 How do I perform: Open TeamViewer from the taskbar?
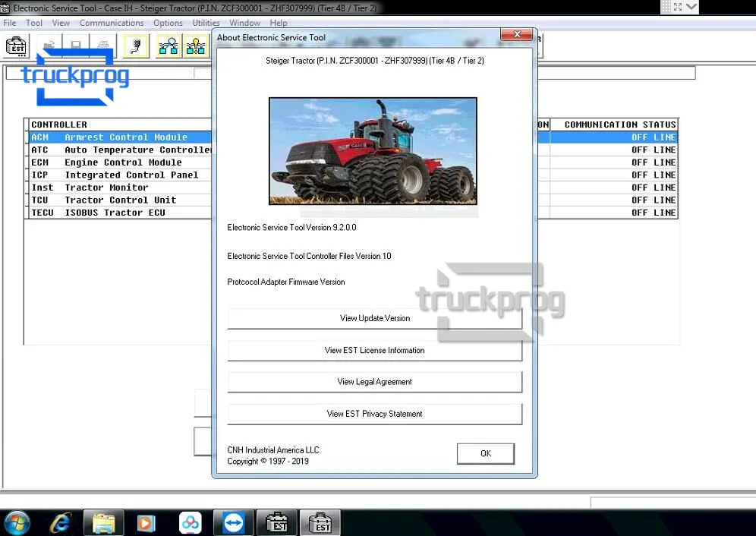[x=233, y=523]
